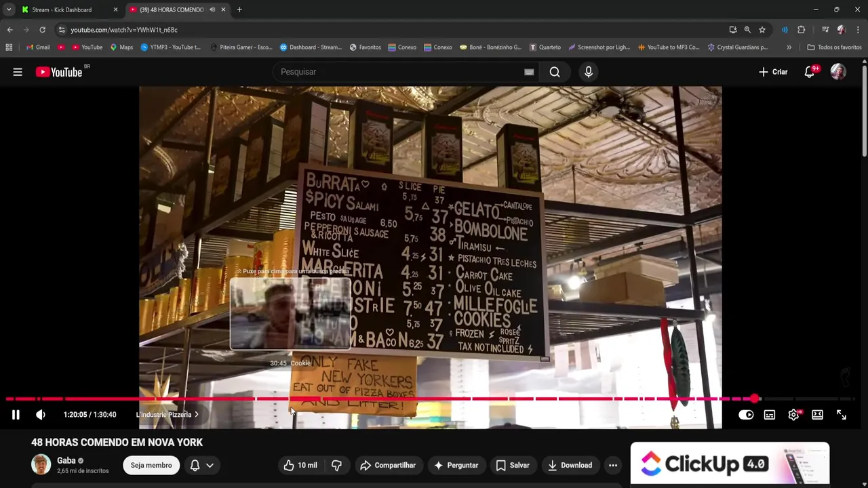Open more actions ellipsis menu
This screenshot has width=868, height=488.
[613, 465]
